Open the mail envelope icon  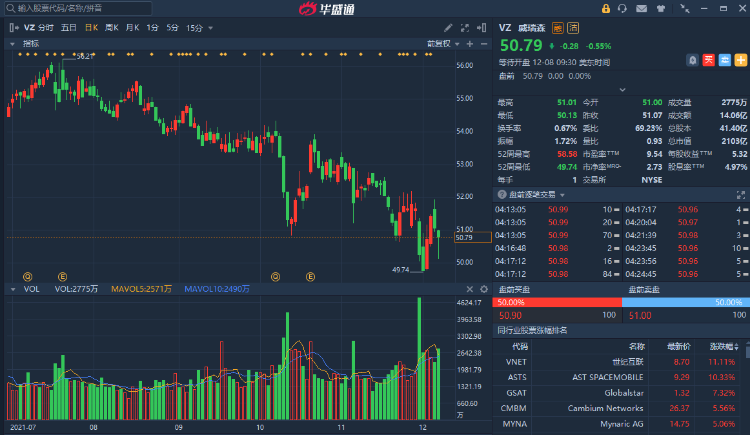pyautogui.click(x=641, y=9)
